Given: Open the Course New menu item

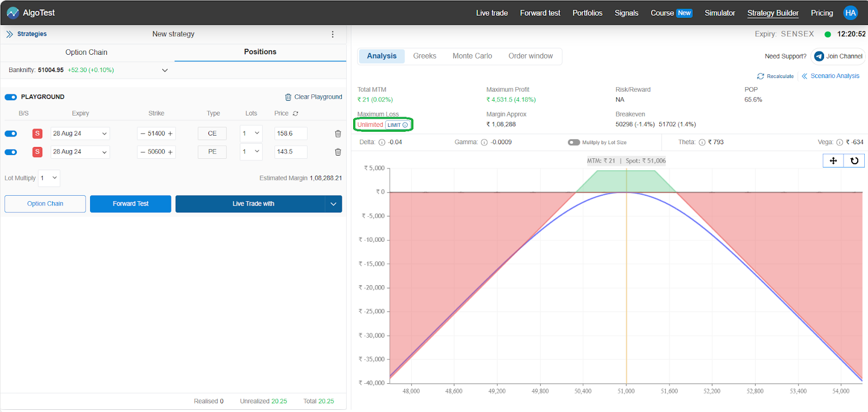Looking at the screenshot, I should click(672, 13).
